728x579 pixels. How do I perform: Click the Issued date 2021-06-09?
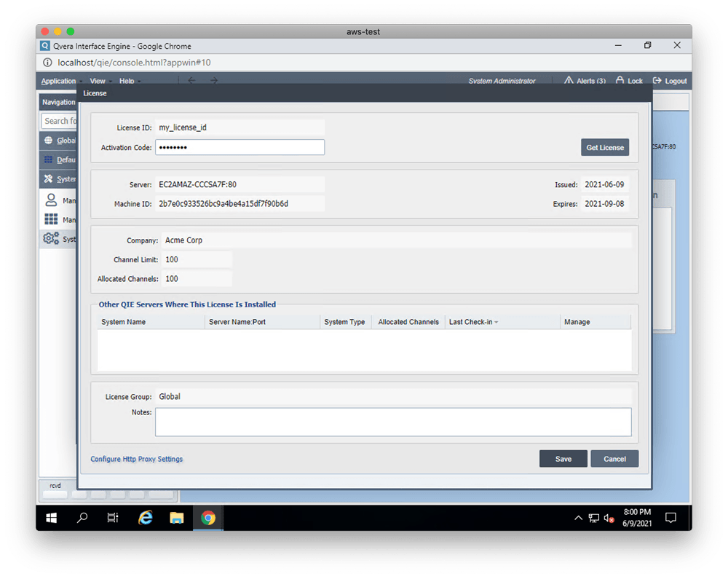coord(604,184)
